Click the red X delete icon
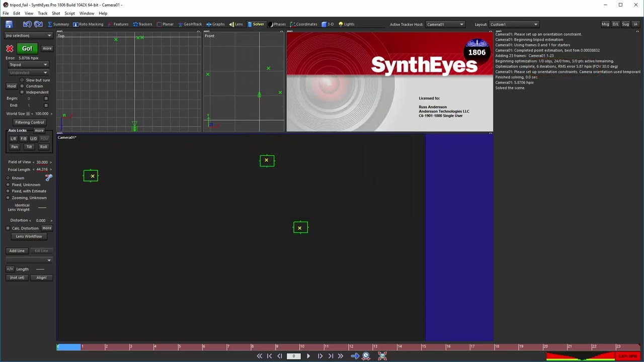This screenshot has width=644, height=362. (x=10, y=48)
